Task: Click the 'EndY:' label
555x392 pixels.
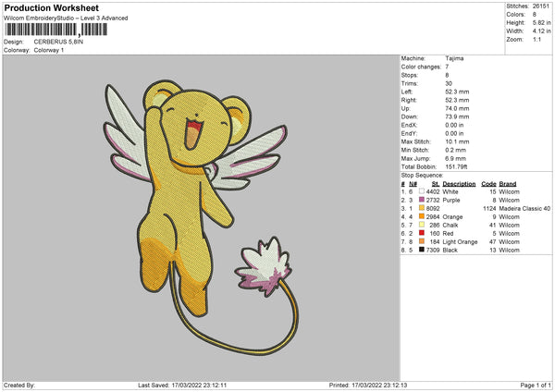Action: 409,133
